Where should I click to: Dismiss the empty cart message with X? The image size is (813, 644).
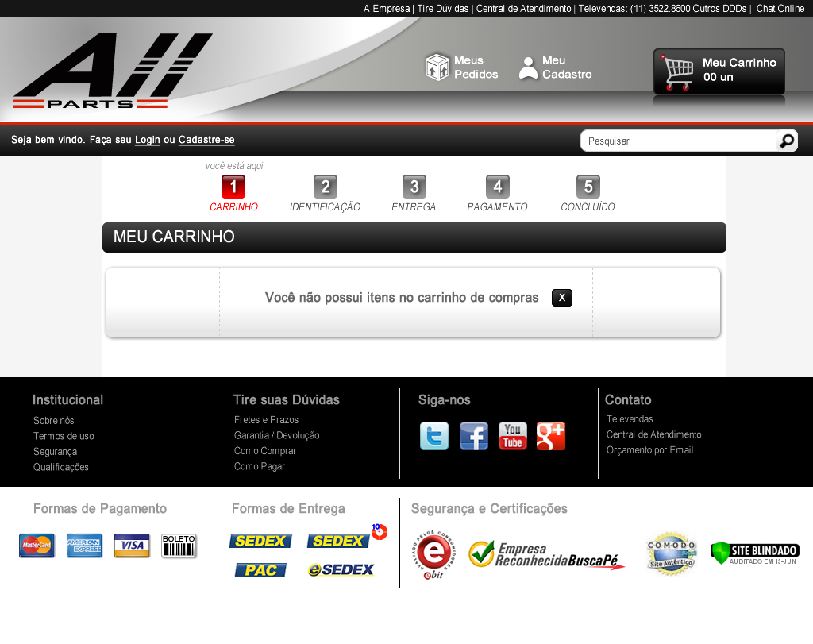coord(561,298)
